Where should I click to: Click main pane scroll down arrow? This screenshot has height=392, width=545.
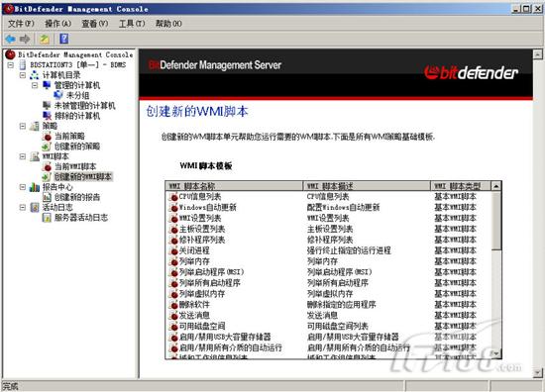click(537, 373)
